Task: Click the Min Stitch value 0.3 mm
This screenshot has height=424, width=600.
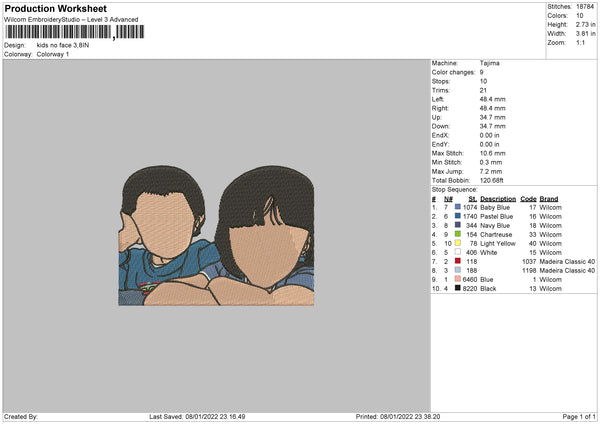Action: (x=491, y=162)
